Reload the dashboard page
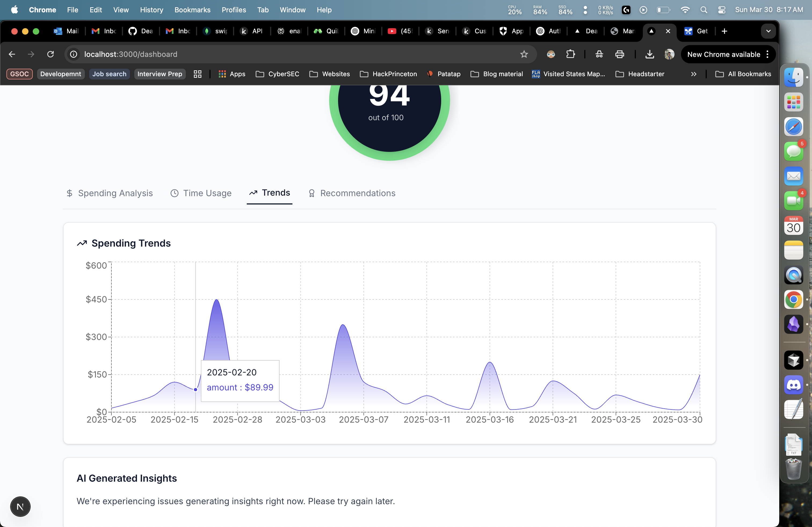812x527 pixels. click(x=50, y=54)
